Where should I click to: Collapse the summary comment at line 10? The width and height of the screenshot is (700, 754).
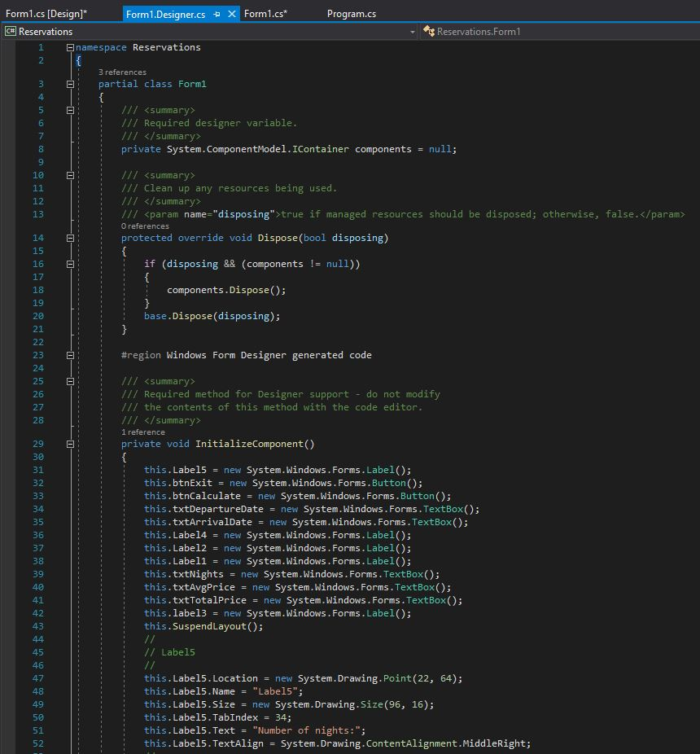pos(70,176)
